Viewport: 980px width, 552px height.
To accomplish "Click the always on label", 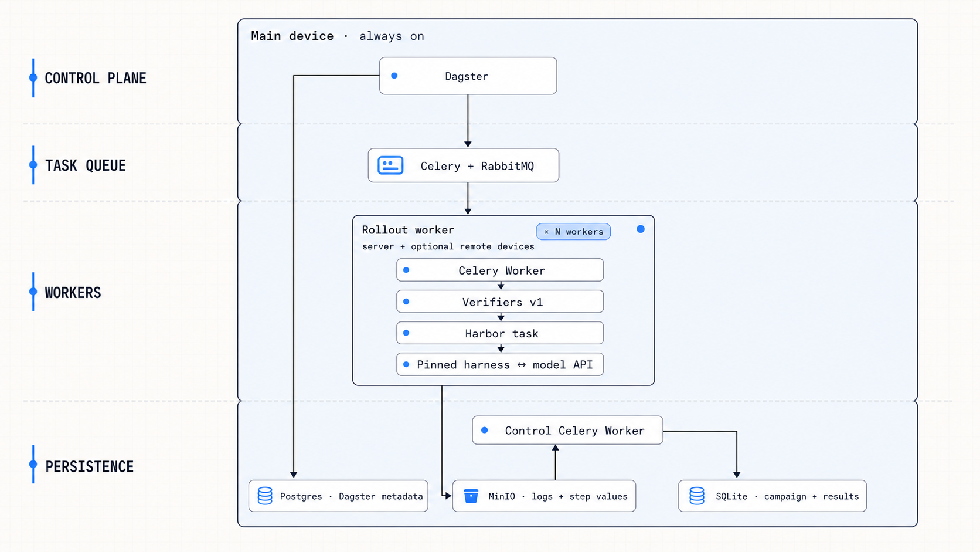I will click(x=392, y=36).
